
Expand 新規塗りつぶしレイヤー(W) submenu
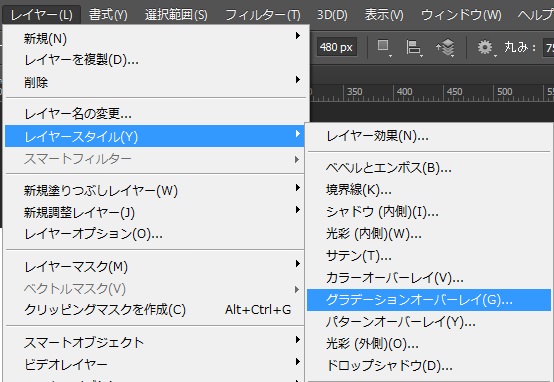tap(155, 190)
